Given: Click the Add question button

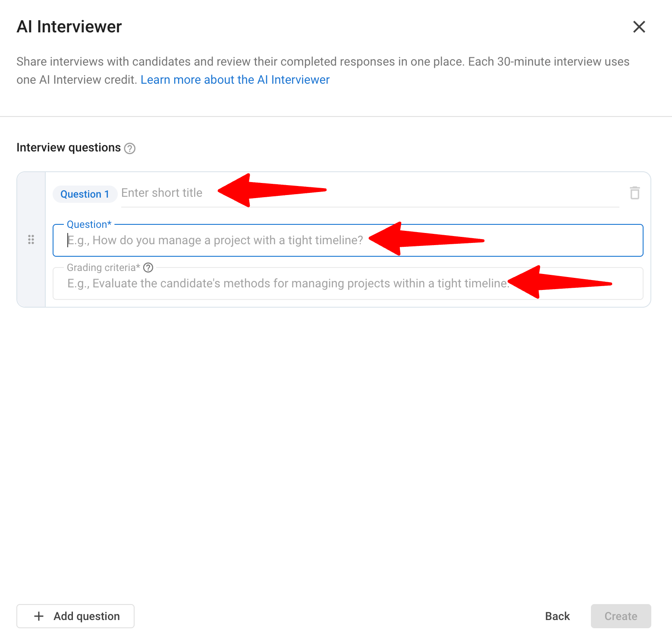Looking at the screenshot, I should (x=75, y=616).
